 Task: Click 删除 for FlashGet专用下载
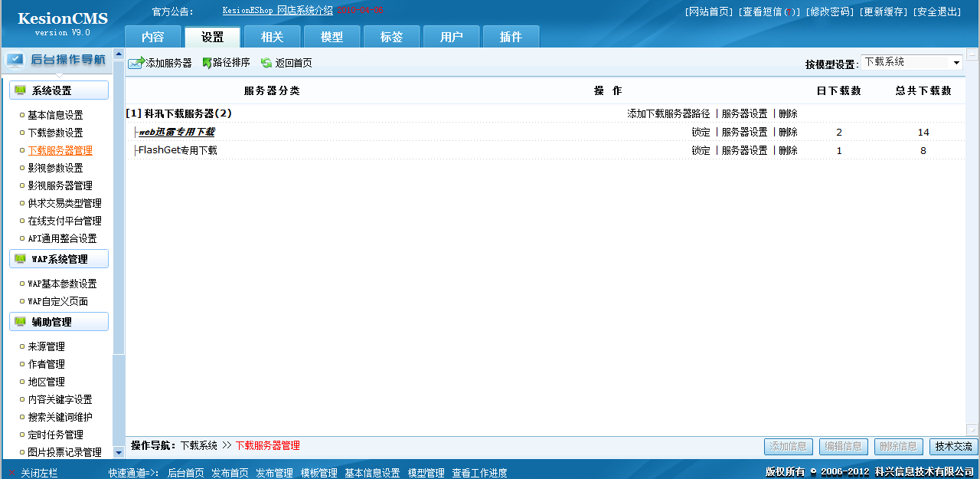tap(788, 150)
